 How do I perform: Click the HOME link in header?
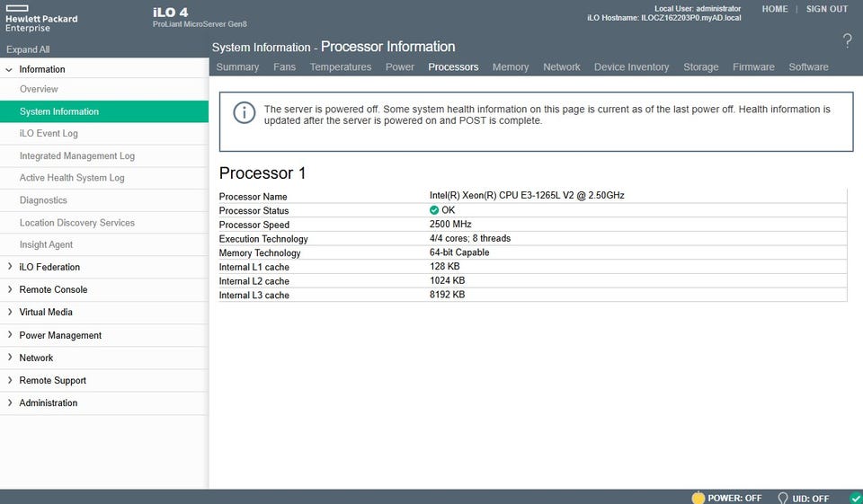(x=774, y=9)
